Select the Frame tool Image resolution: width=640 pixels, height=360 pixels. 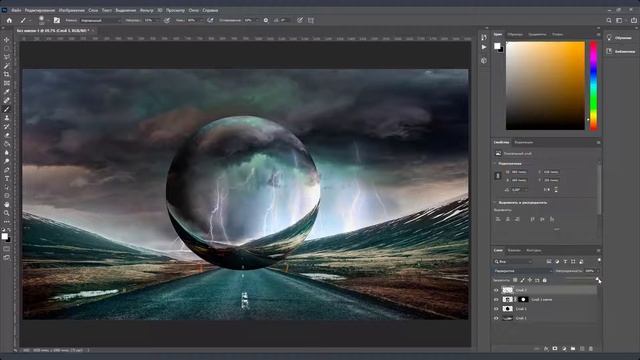7,83
